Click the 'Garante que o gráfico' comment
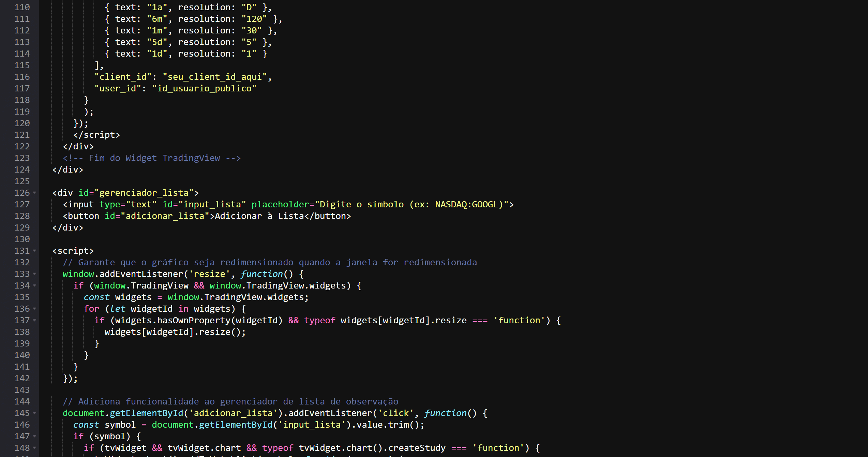Viewport: 868px width, 457px height. pos(270,263)
